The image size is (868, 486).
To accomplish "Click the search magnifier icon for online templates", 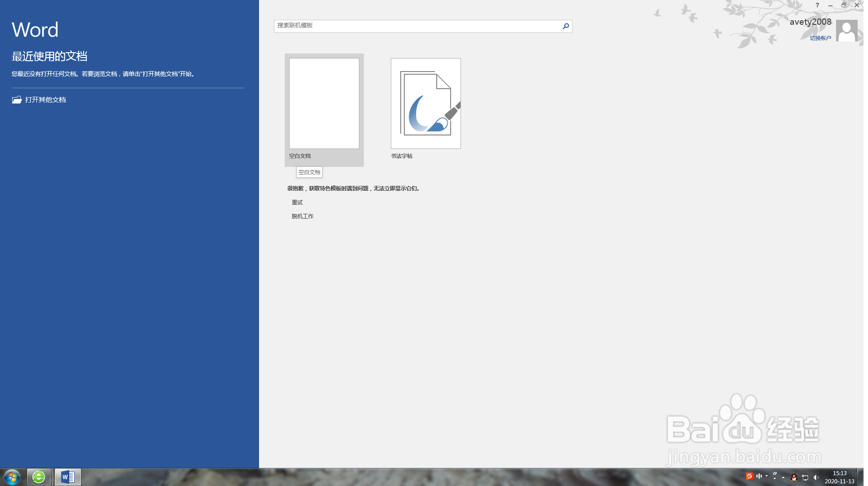I will tap(566, 26).
